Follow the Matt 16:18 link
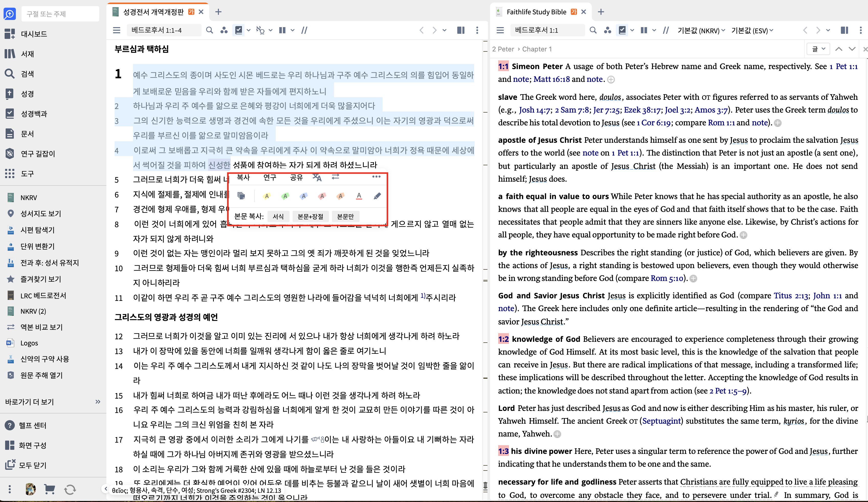 click(x=551, y=79)
